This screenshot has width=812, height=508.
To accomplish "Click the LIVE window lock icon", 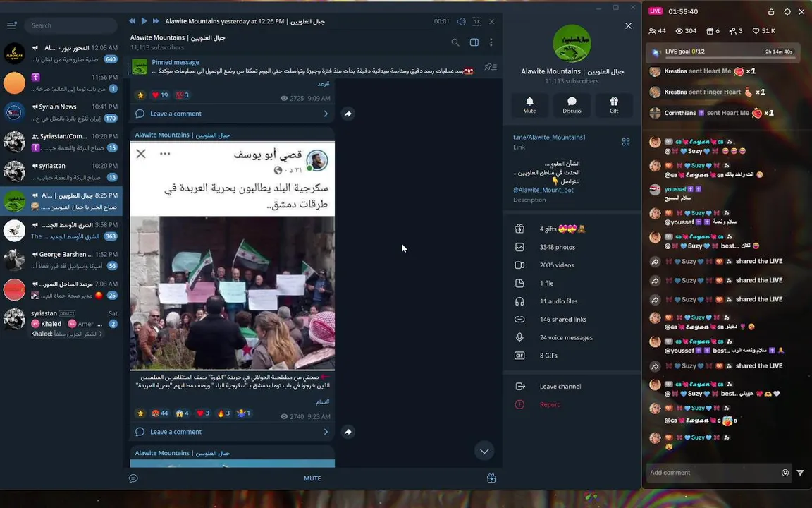I will click(x=771, y=11).
